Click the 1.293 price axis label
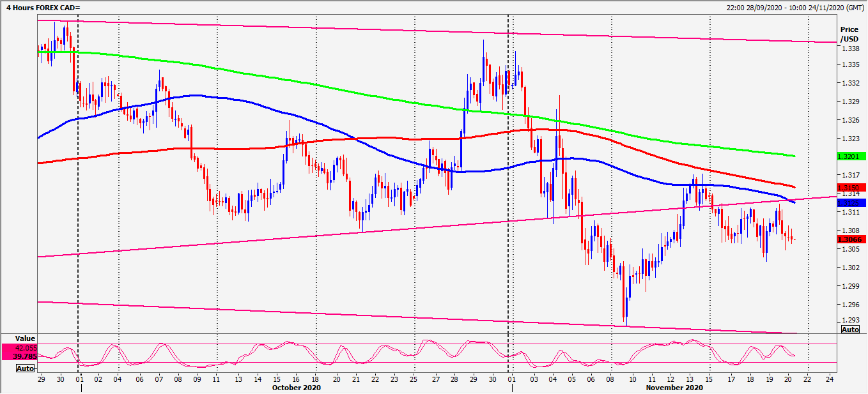This screenshot has width=868, height=394. pyautogui.click(x=850, y=321)
